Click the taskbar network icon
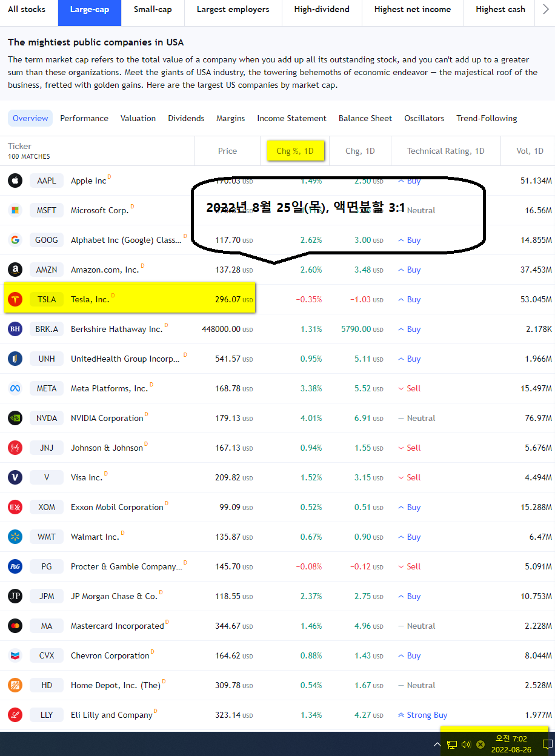The image size is (555, 756). [x=452, y=744]
